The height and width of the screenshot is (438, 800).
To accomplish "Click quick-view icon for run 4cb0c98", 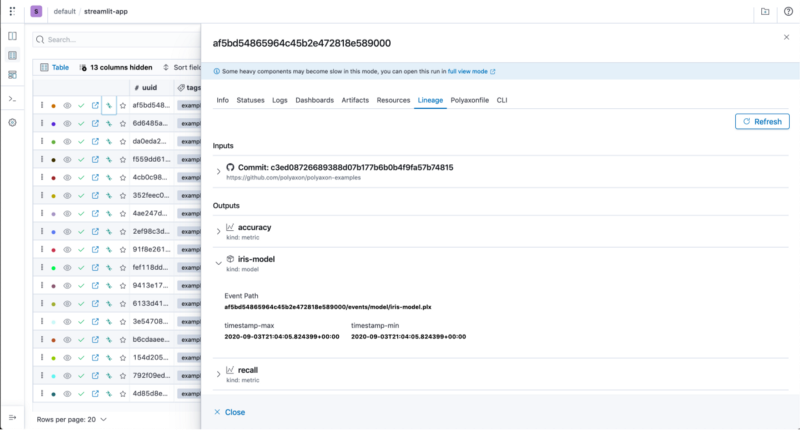I will [109, 178].
